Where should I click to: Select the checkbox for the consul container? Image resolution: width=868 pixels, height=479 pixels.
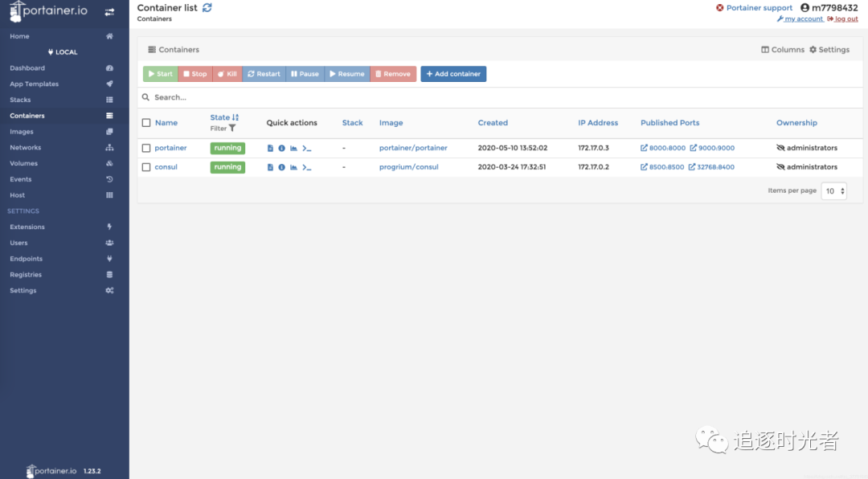(145, 167)
